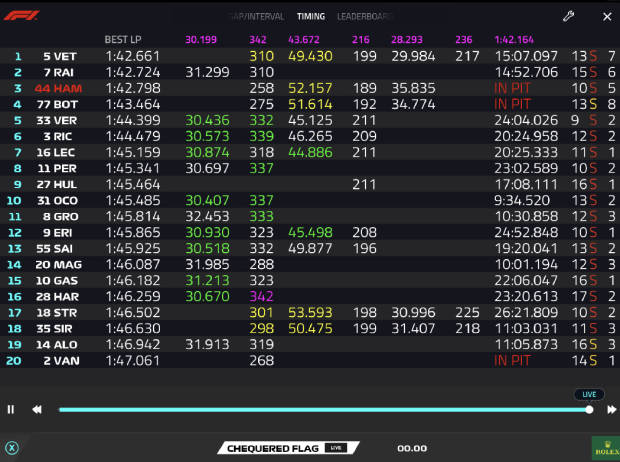620x462 pixels.
Task: Select the 2 VAN driver row
Action: tap(310, 361)
